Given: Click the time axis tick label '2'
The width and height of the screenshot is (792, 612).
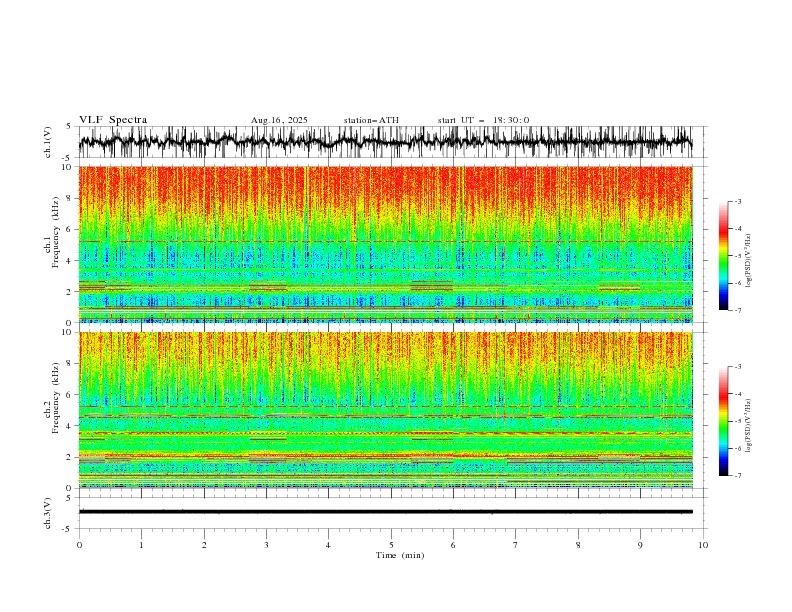Looking at the screenshot, I should [x=204, y=545].
